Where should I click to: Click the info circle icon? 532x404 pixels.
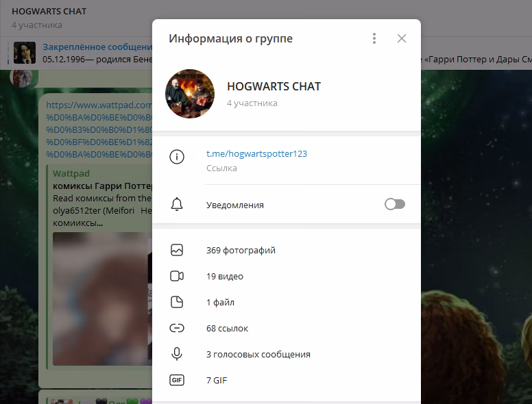pos(177,157)
